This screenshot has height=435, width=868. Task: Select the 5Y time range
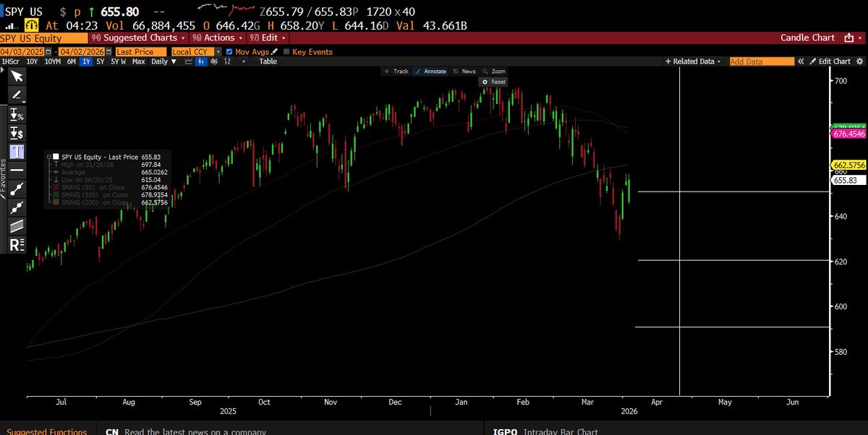coord(101,61)
